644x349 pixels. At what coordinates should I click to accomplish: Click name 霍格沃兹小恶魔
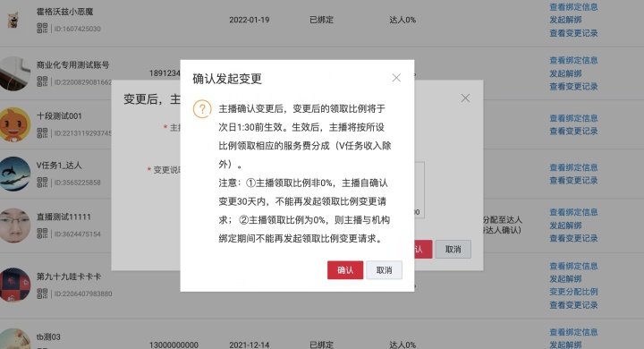64,12
